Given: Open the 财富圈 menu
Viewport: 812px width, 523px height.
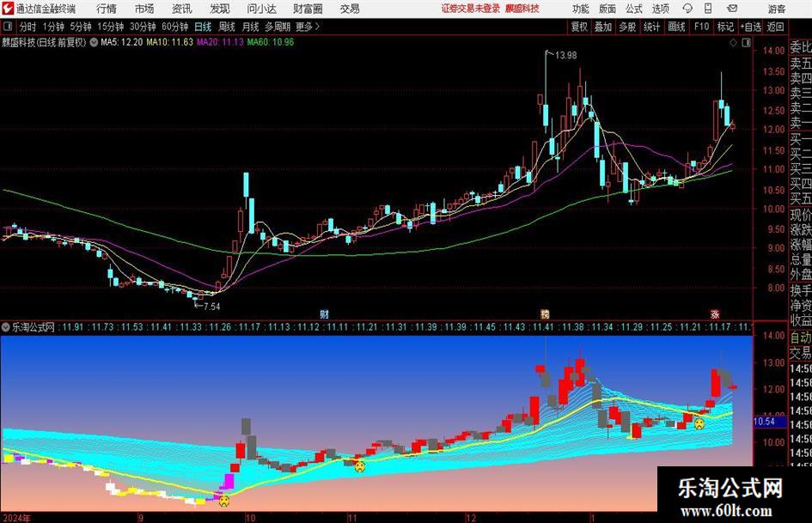Looking at the screenshot, I should point(308,9).
